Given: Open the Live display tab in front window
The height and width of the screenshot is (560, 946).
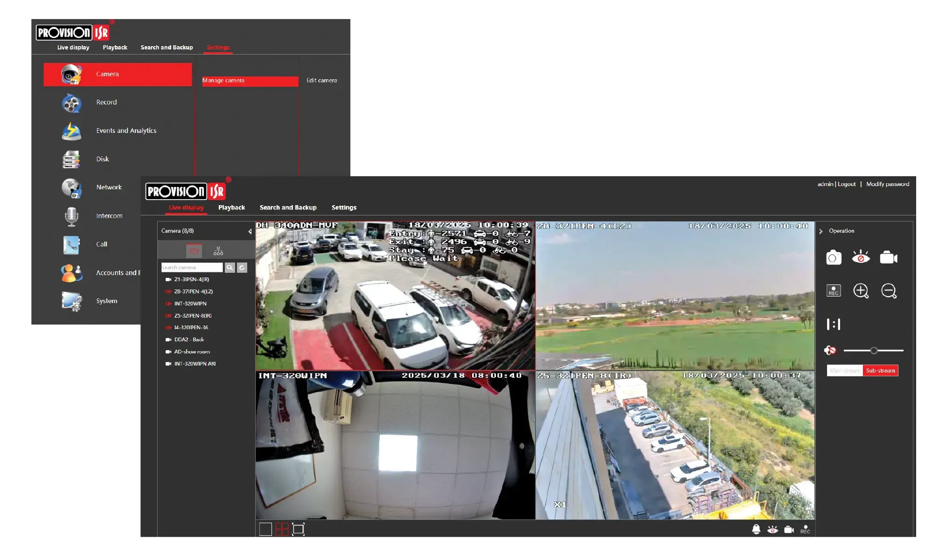Looking at the screenshot, I should click(x=186, y=207).
